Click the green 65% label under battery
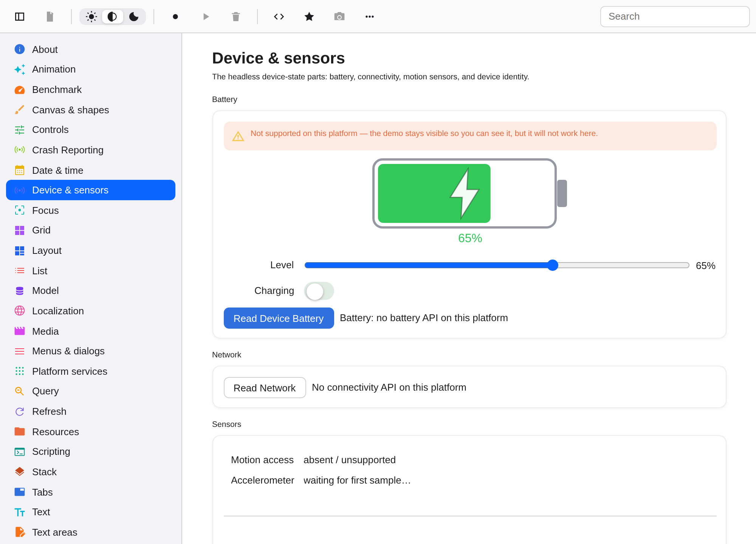756x544 pixels. tap(470, 238)
